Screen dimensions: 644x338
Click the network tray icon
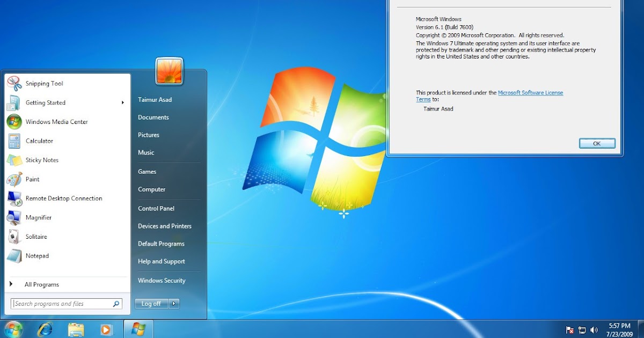tap(582, 330)
